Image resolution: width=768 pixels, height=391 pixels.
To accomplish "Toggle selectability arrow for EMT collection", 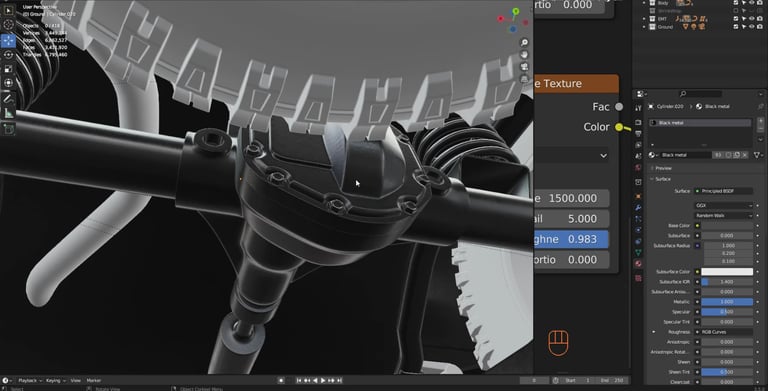I will point(744,19).
